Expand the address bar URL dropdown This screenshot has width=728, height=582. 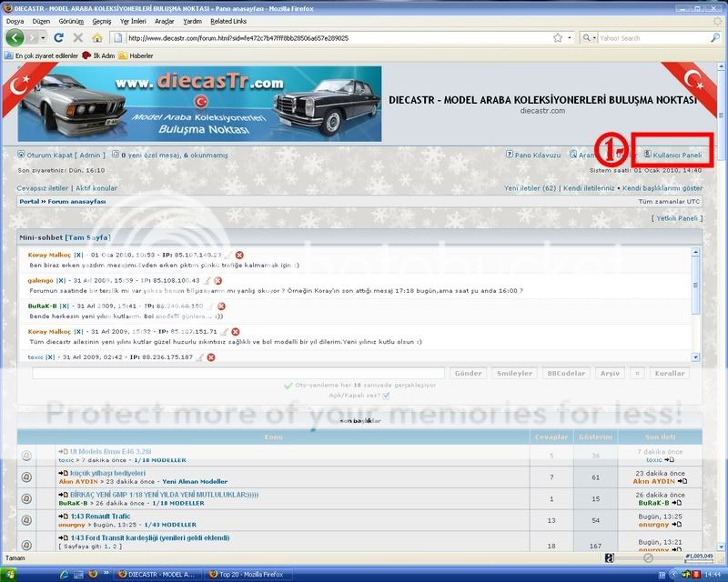(x=570, y=38)
